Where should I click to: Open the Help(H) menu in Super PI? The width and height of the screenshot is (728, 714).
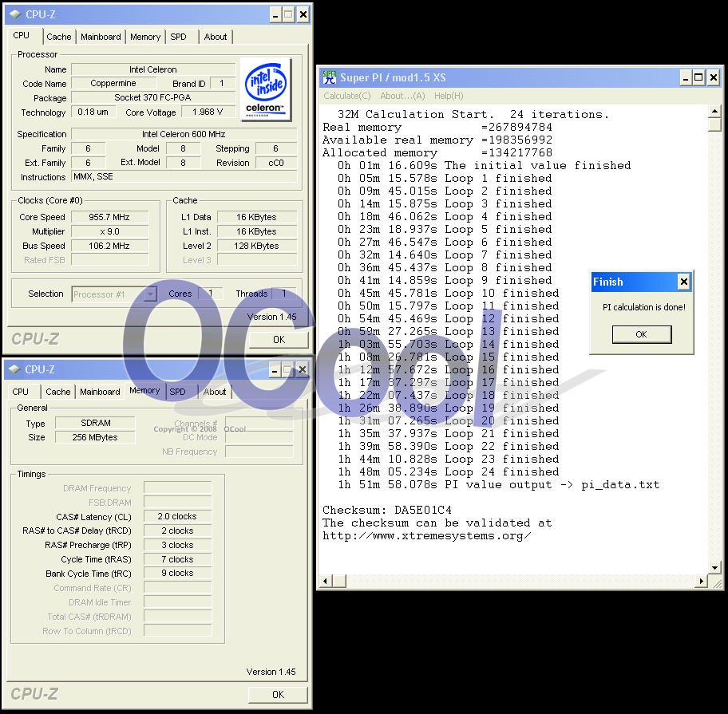(x=449, y=96)
